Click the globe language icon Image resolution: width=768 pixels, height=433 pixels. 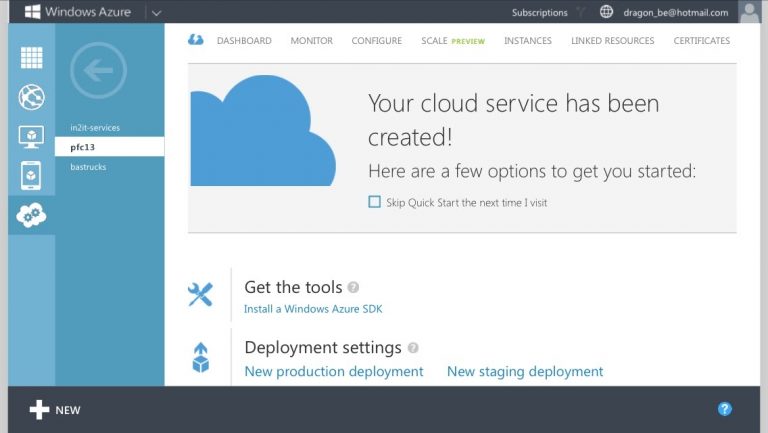tap(606, 12)
